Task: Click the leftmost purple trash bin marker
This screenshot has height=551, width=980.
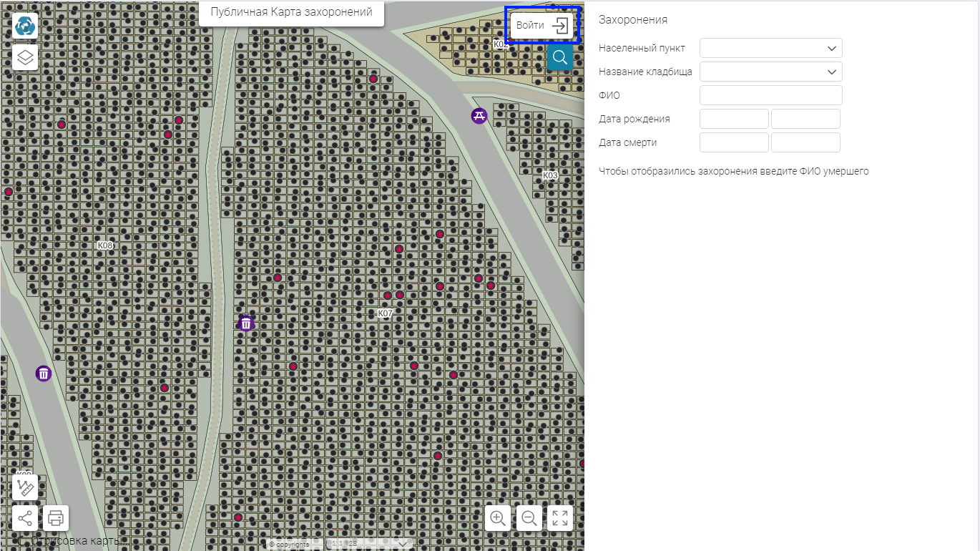Action: point(44,373)
